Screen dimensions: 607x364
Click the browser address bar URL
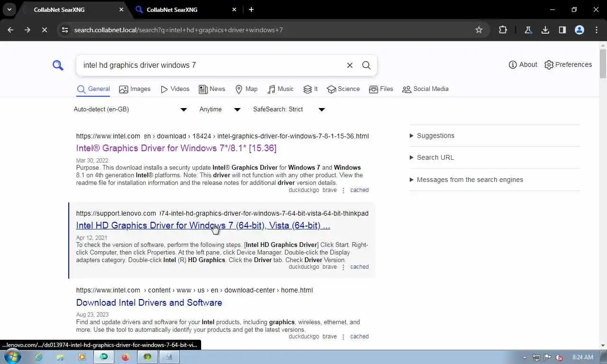click(x=178, y=30)
